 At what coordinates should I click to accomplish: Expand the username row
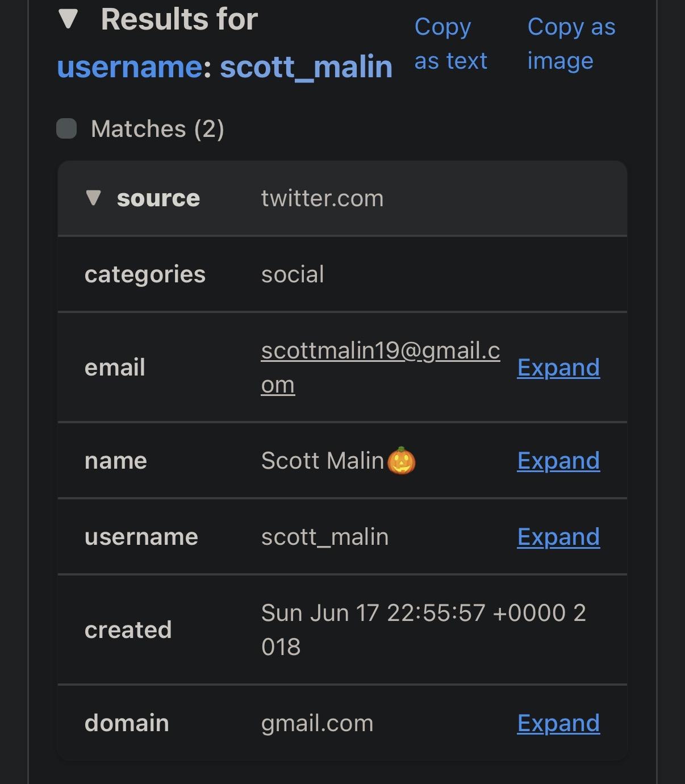558,537
